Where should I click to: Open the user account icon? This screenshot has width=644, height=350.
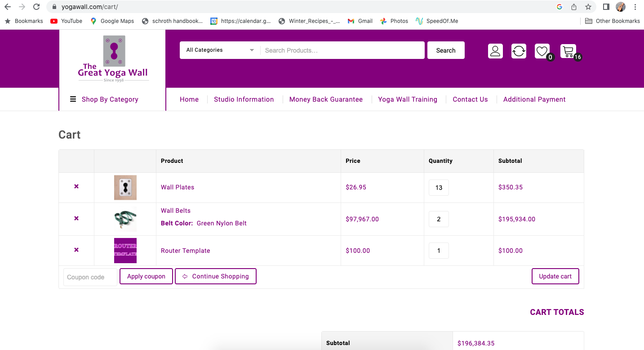coord(495,51)
